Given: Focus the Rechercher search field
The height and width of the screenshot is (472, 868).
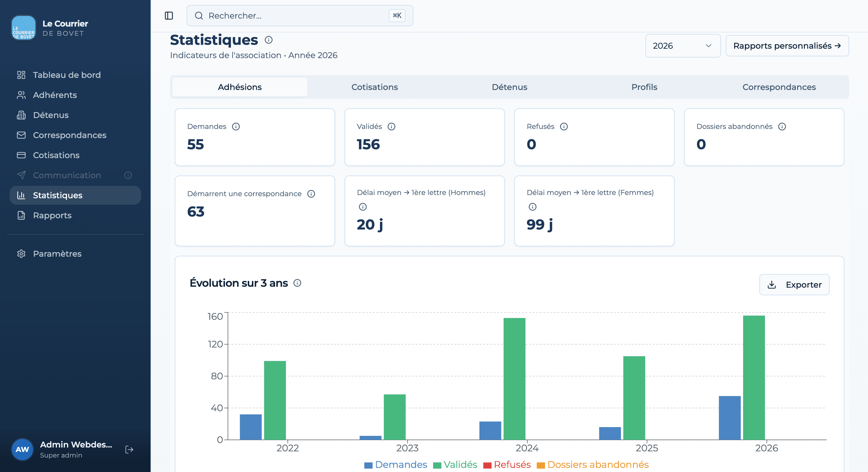Looking at the screenshot, I should tap(300, 15).
